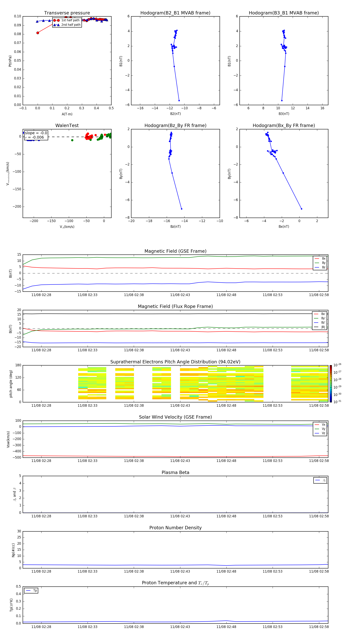Viewport: 351px width, 644px height.
Task: Click the 'Bx(nT)' x-axis label
Action: tap(284, 227)
